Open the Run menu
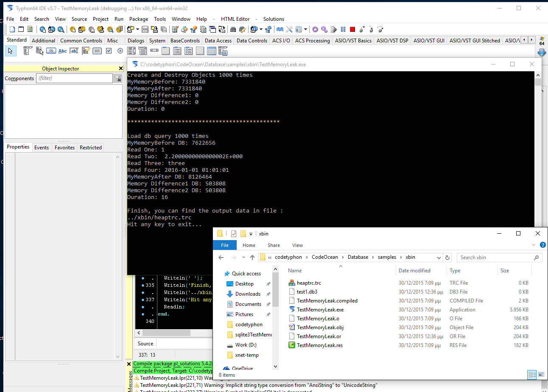The height and width of the screenshot is (392, 548). tap(119, 19)
